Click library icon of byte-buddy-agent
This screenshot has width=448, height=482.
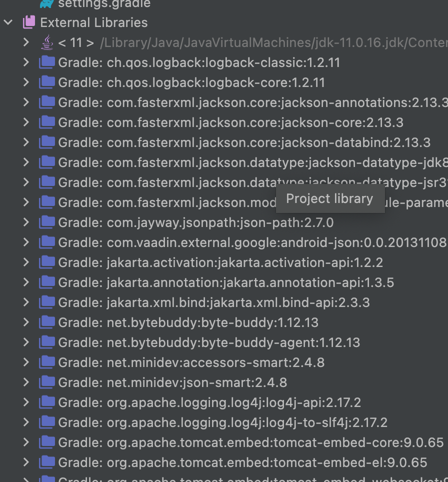tap(47, 342)
